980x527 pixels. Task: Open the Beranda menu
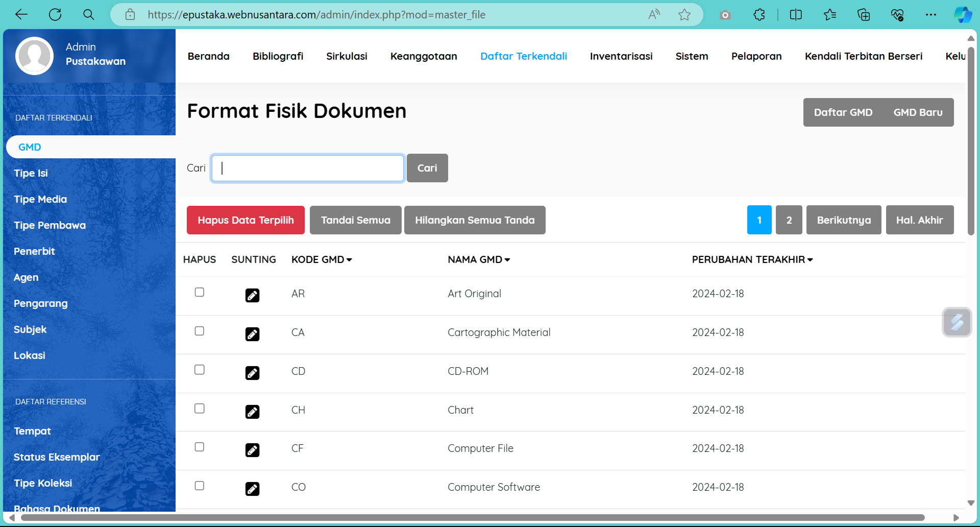tap(208, 56)
